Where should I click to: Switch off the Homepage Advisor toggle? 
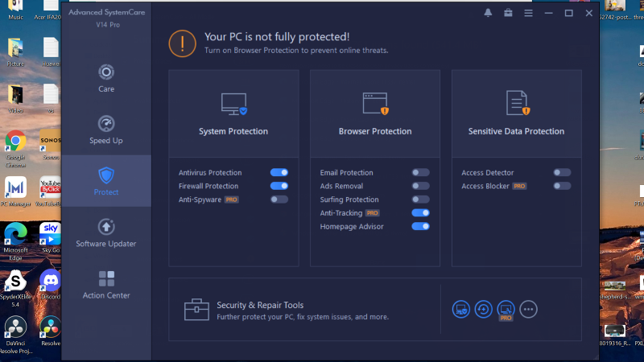click(420, 227)
